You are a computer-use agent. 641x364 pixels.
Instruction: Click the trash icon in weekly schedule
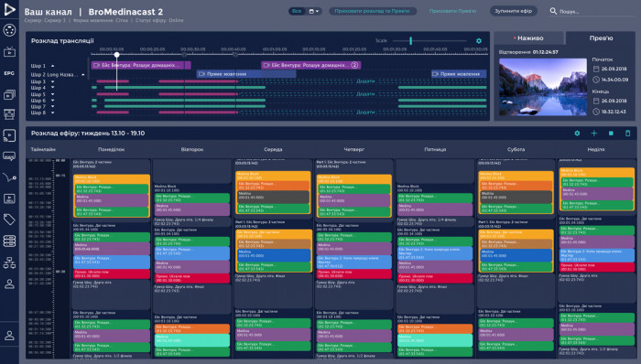point(627,134)
